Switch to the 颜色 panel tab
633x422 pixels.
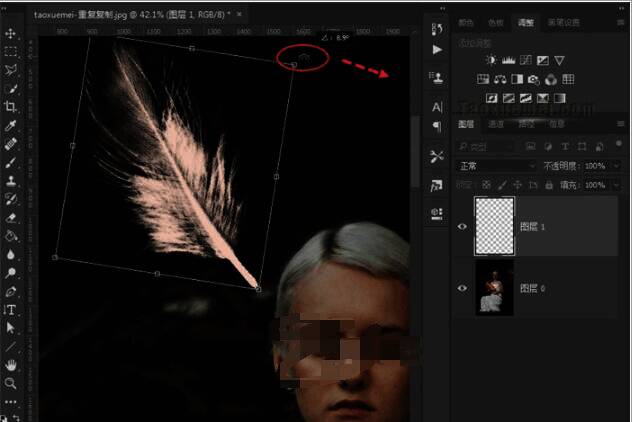[466, 22]
